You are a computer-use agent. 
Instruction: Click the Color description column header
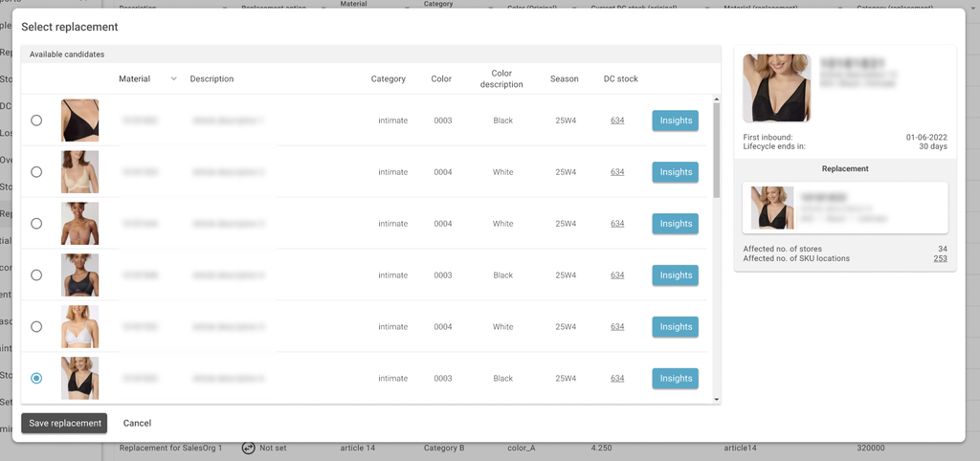[501, 78]
